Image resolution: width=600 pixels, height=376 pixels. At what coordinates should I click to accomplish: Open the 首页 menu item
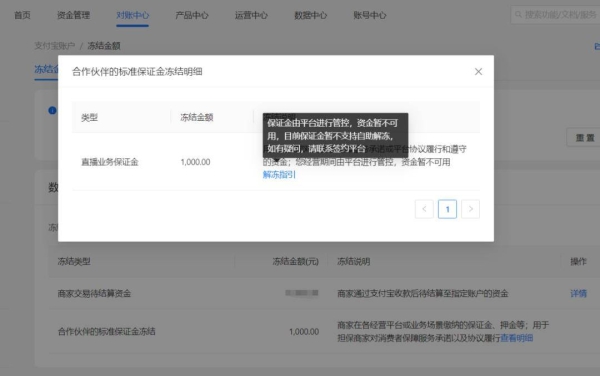[22, 15]
